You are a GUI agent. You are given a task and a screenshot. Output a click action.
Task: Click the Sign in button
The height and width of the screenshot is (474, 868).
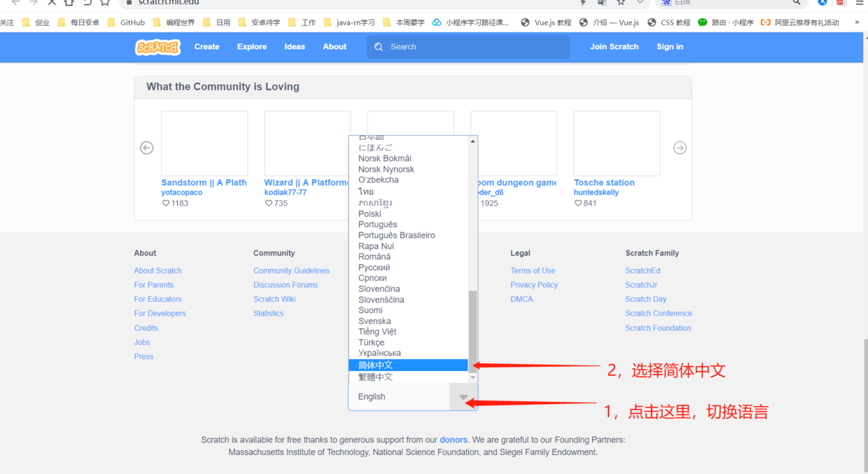click(670, 47)
